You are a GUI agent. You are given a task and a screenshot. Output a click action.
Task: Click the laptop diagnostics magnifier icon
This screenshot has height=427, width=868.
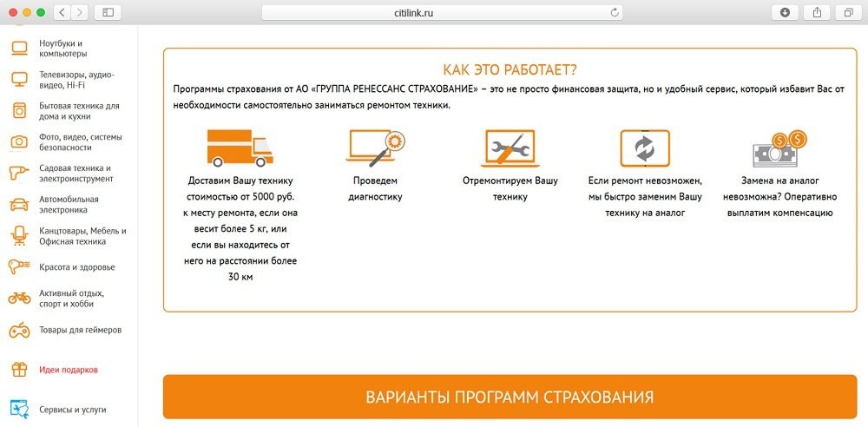[376, 148]
